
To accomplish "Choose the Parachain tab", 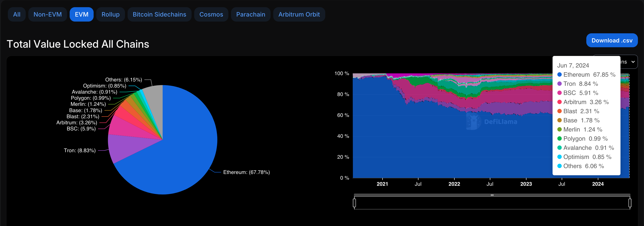I will coord(251,15).
